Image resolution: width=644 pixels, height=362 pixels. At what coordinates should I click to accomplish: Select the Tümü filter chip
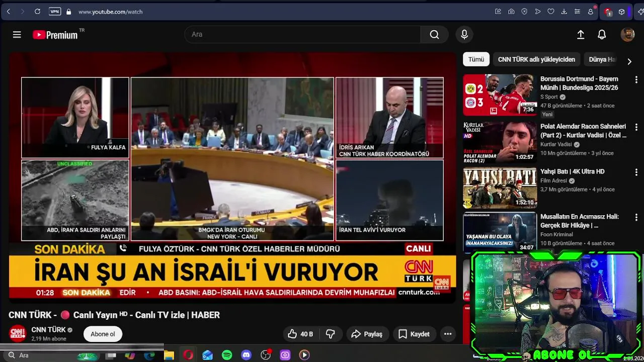click(476, 59)
